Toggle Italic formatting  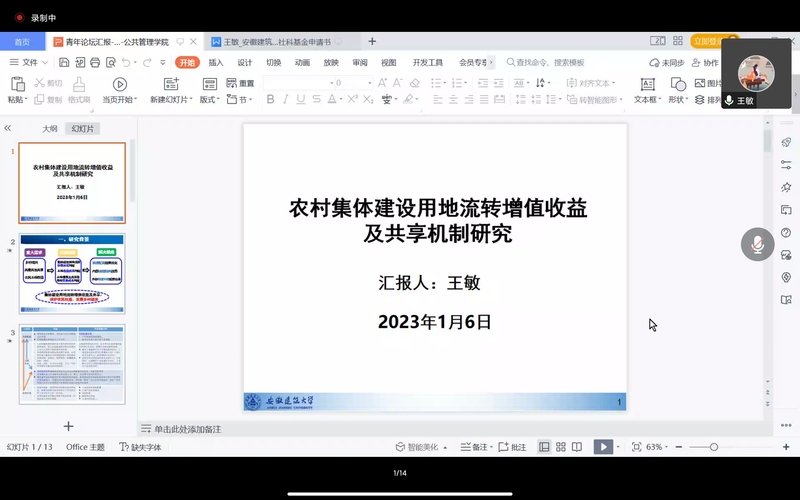[x=286, y=99]
